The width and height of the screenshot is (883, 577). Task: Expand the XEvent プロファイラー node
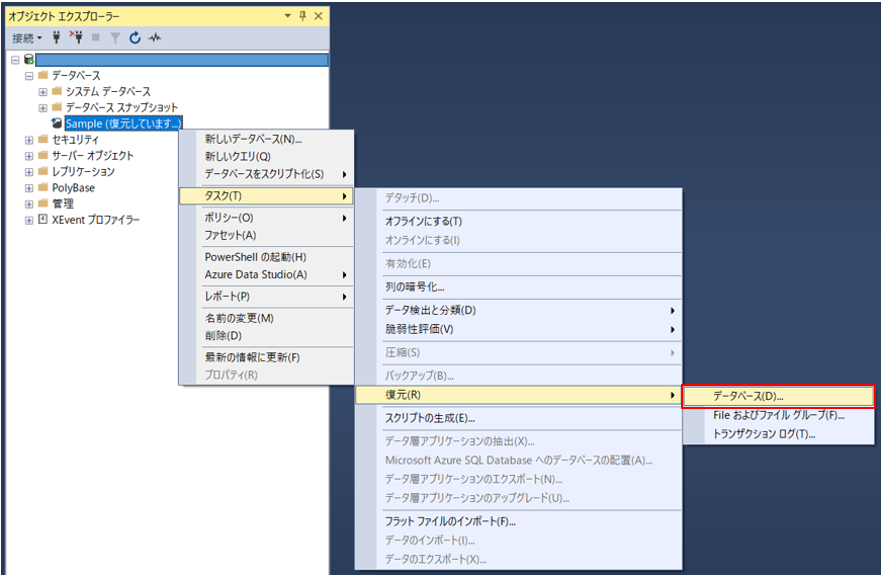point(29,221)
